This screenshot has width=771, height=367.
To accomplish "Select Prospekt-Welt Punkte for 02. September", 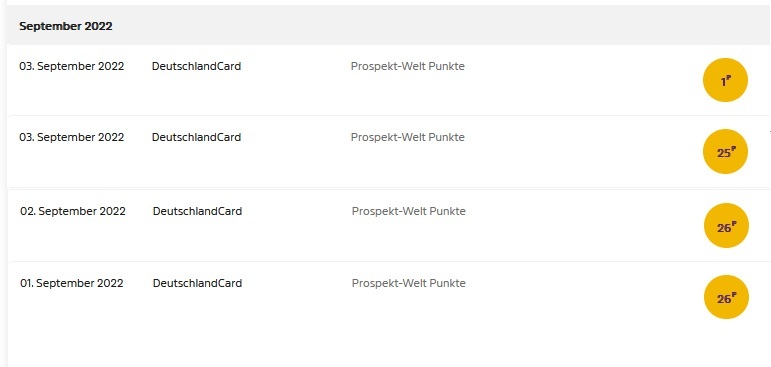I will [x=409, y=212].
